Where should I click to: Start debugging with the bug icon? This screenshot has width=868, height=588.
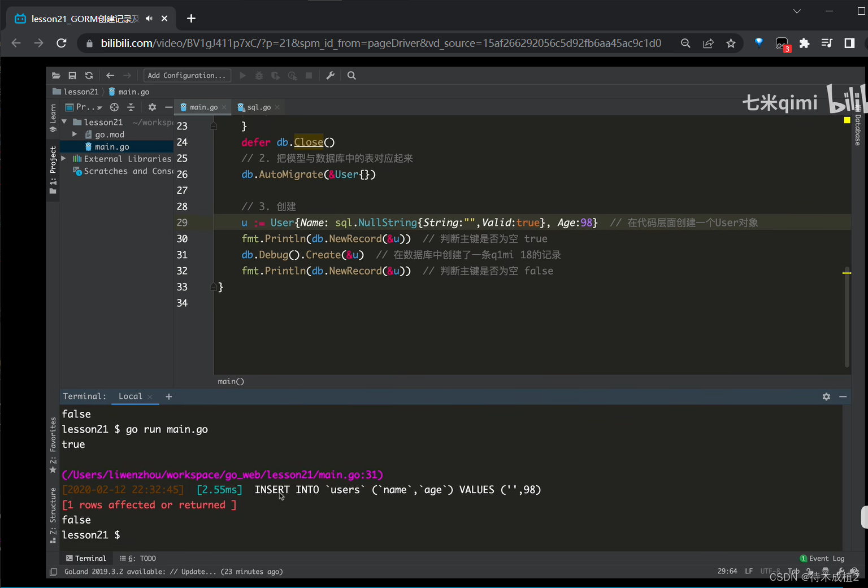click(259, 76)
